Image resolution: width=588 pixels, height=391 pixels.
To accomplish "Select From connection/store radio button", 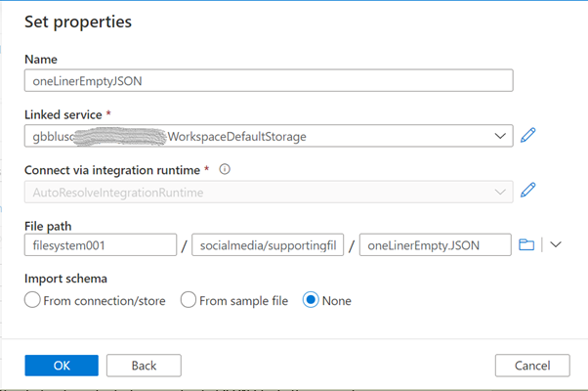I will pyautogui.click(x=32, y=300).
